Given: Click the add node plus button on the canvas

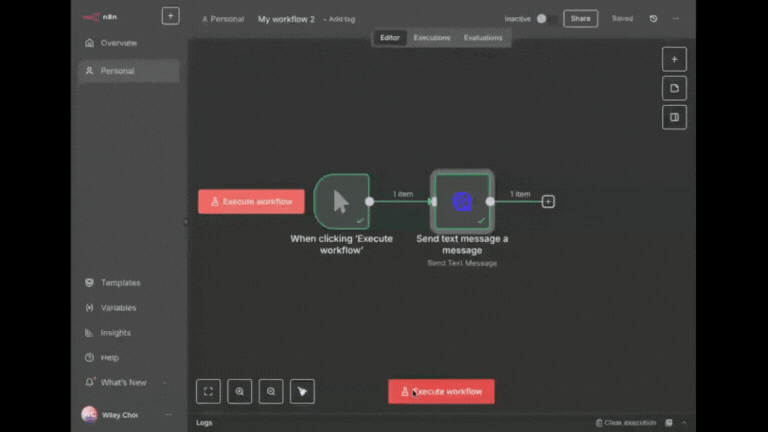Looking at the screenshot, I should point(674,59).
